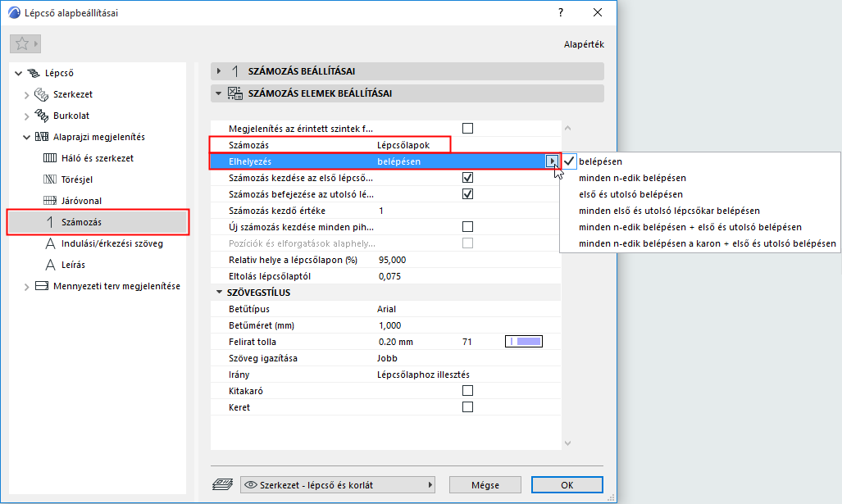Image resolution: width=842 pixels, height=504 pixels.
Task: Click the Indulási/érkezési szöveg letter icon
Action: [50, 243]
